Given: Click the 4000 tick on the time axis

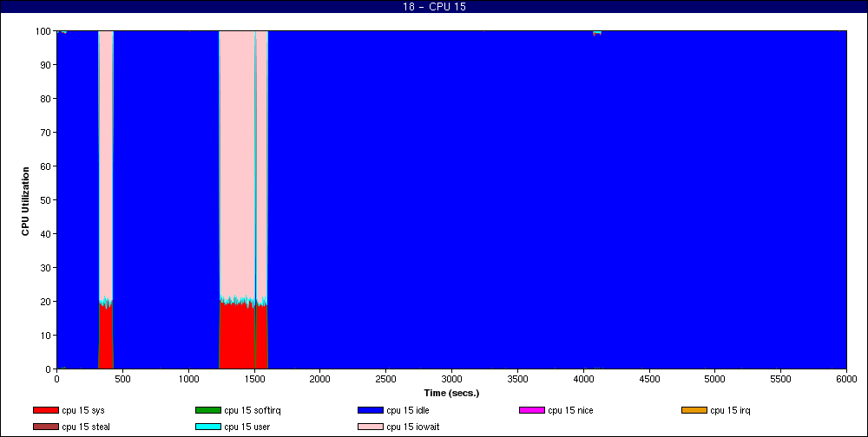Looking at the screenshot, I should (583, 380).
